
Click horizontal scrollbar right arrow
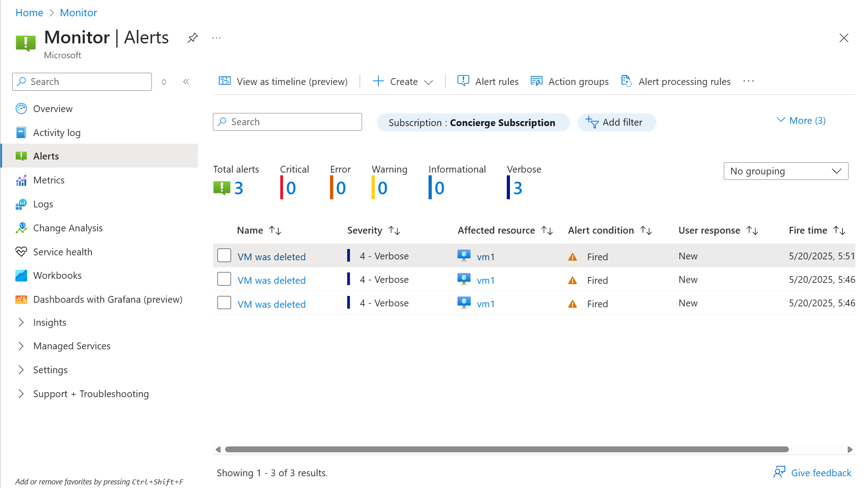click(850, 450)
